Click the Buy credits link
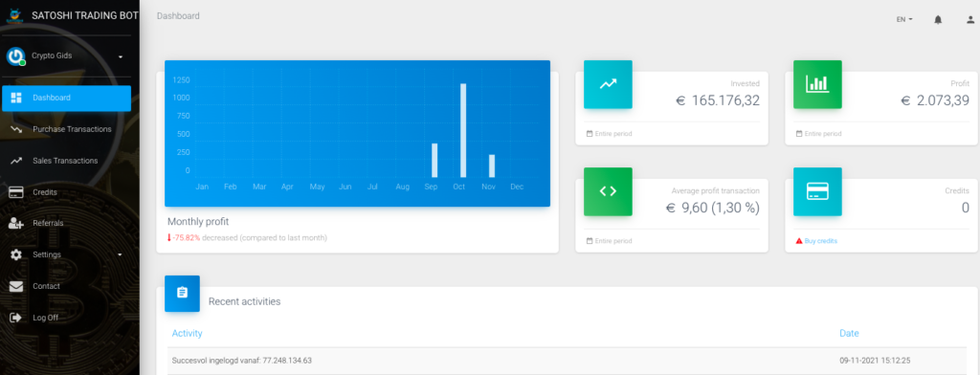Screen dimensions: 980x375 coord(821,241)
